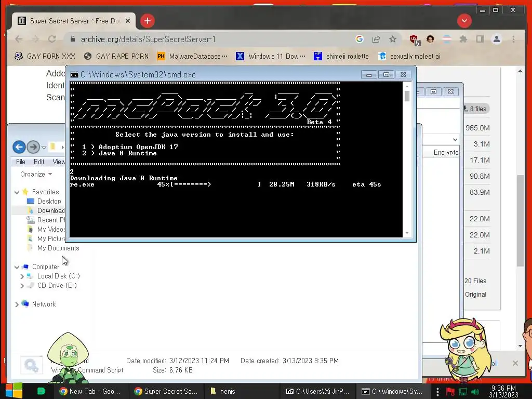Open the Windows Start button

14,391
